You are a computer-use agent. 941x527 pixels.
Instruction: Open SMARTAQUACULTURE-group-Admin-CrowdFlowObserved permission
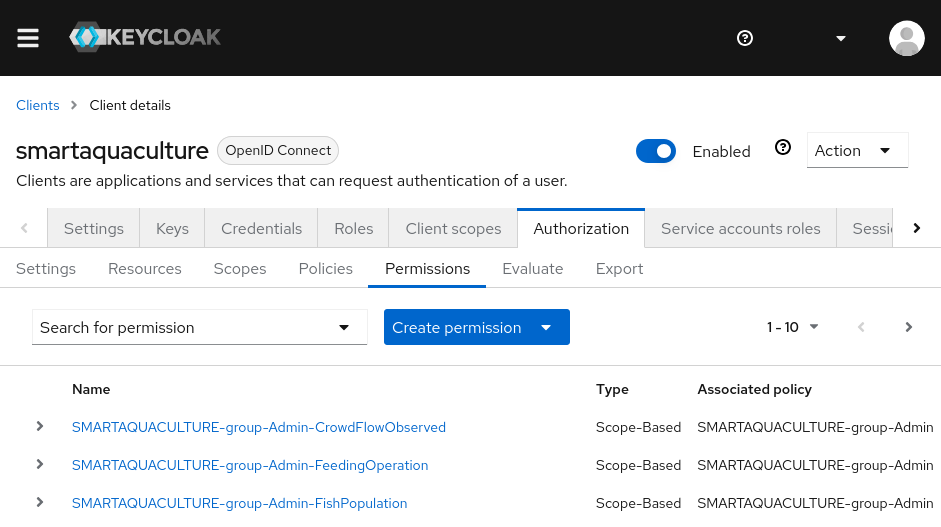coord(259,427)
